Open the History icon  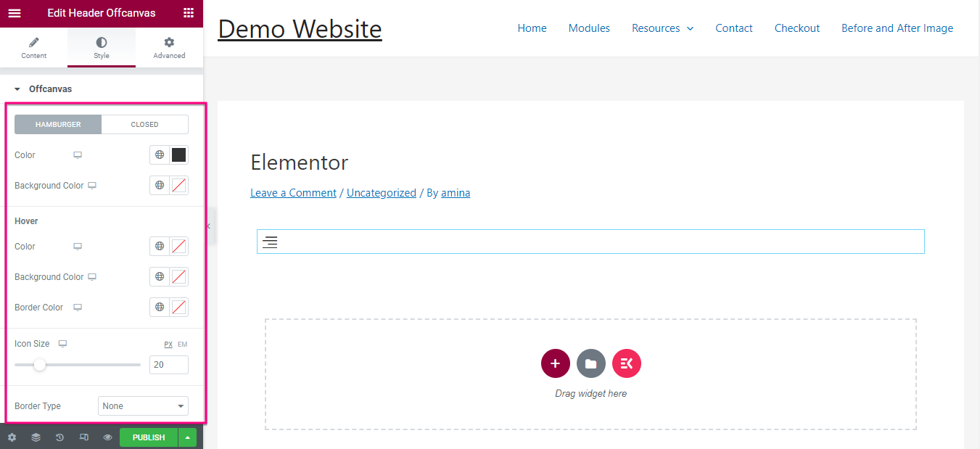pos(59,437)
